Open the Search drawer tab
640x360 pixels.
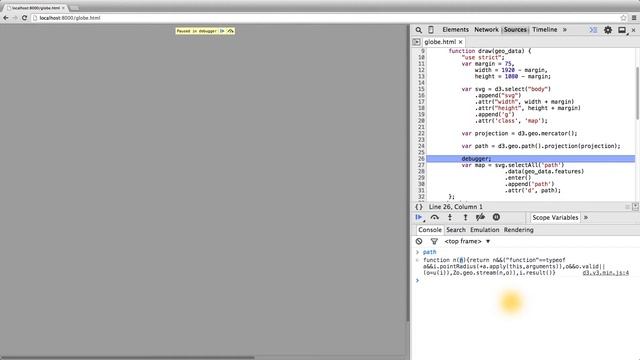[x=456, y=230]
